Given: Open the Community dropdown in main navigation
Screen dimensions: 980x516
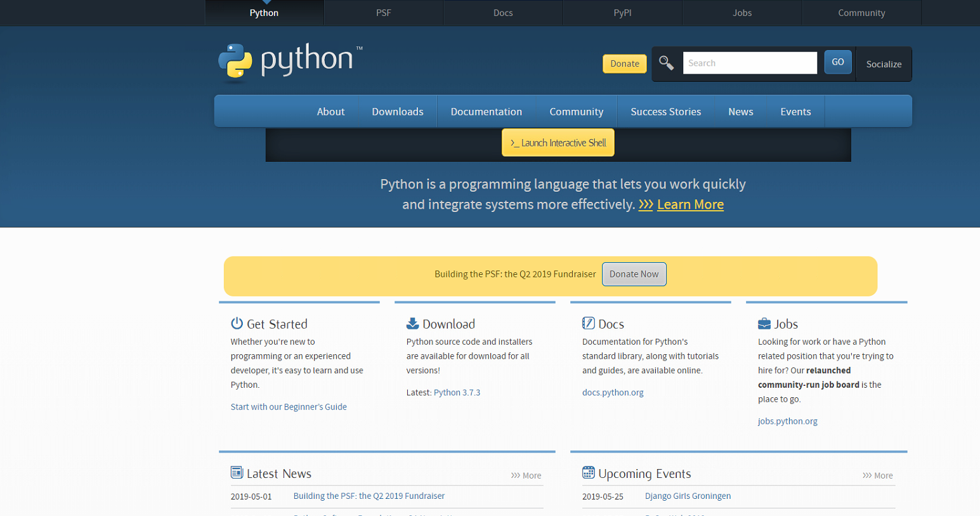Looking at the screenshot, I should [576, 111].
